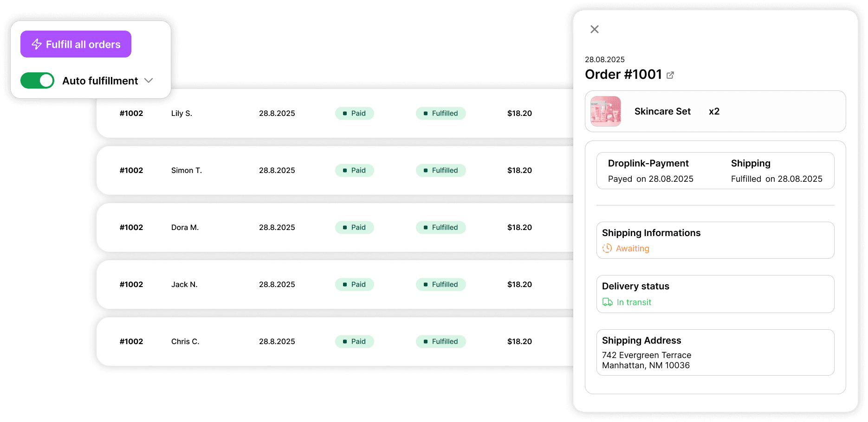Click the truck icon beside In transit
Screen dimensions: 868x422
[x=607, y=302]
